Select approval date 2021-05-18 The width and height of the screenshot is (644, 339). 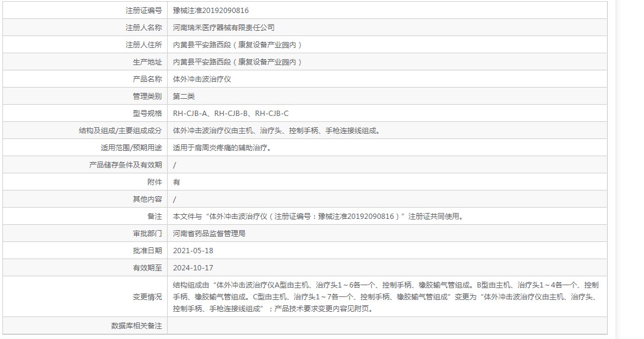(193, 251)
